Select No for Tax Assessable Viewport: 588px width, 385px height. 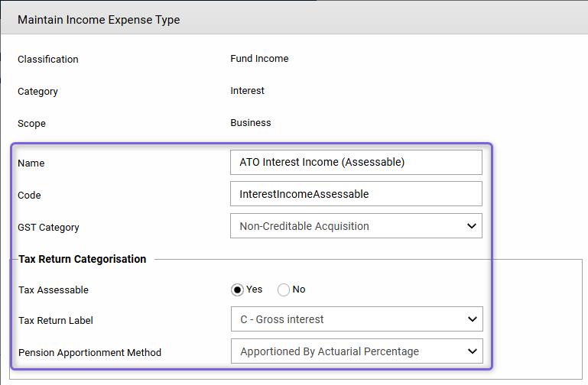coord(284,290)
